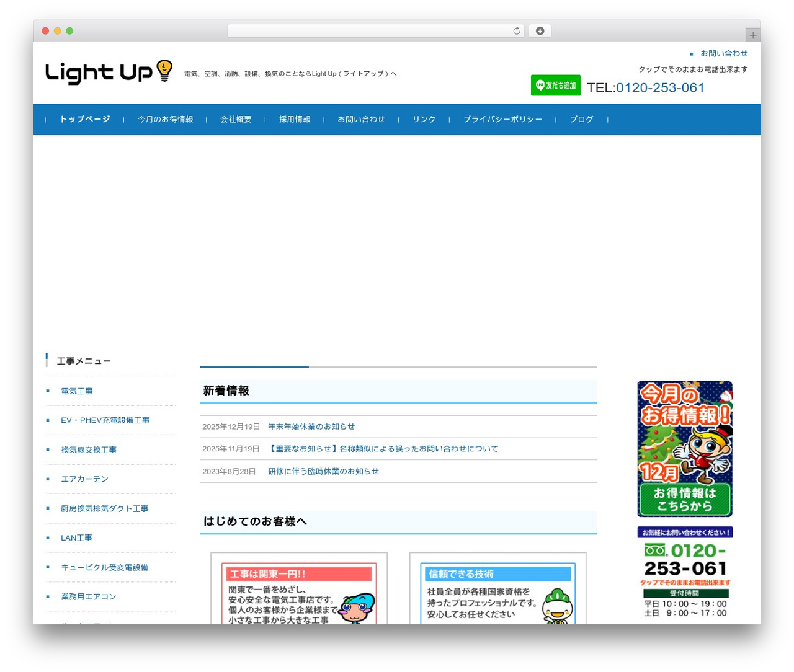794x672 pixels.
Task: Select お問い合わせ in the blue navigation bar
Action: (x=361, y=119)
